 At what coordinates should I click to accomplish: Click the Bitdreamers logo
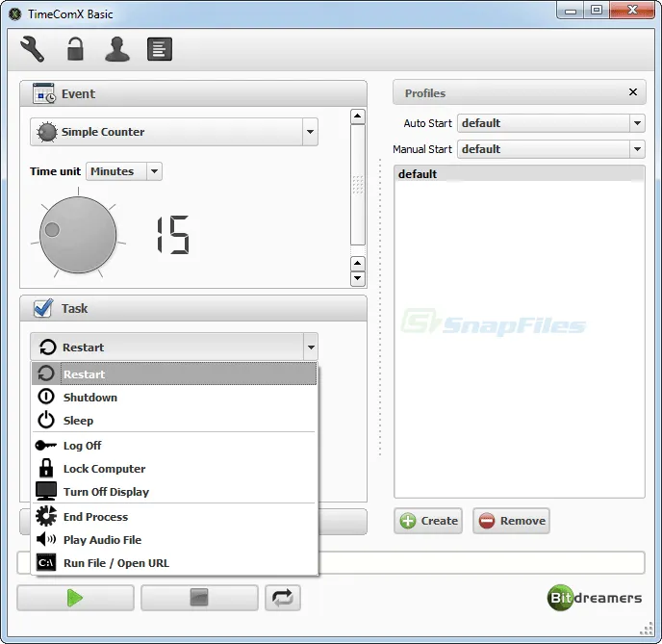pyautogui.click(x=595, y=597)
